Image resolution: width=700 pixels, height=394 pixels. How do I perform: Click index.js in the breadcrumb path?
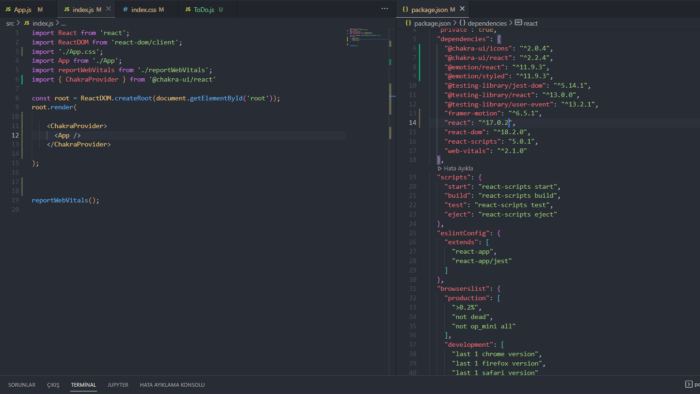coord(43,23)
